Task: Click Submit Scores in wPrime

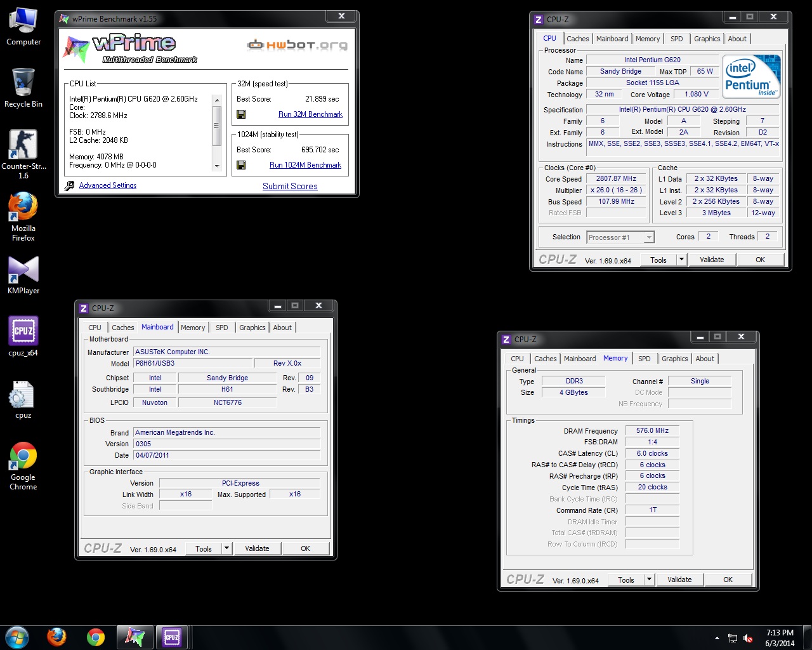Action: 290,186
